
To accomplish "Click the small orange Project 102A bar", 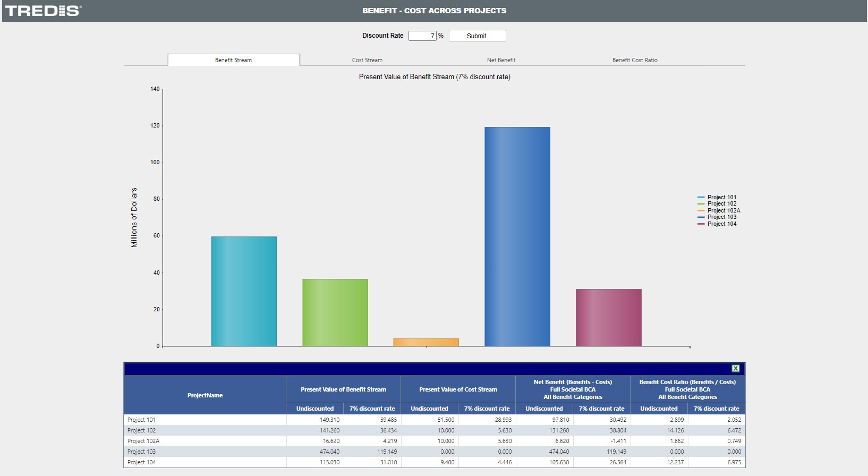I will (426, 342).
